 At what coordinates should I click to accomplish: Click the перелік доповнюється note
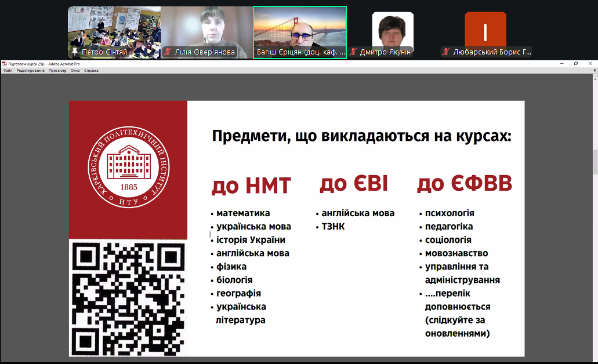(457, 314)
